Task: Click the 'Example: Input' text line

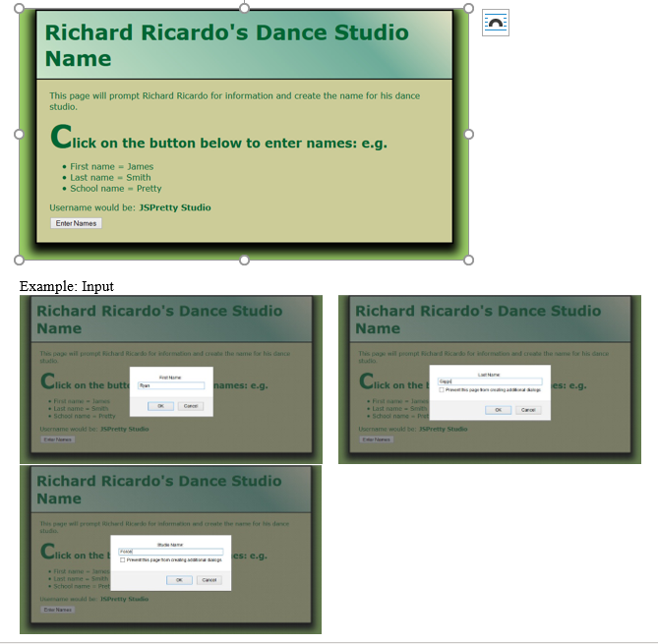Action: click(66, 286)
